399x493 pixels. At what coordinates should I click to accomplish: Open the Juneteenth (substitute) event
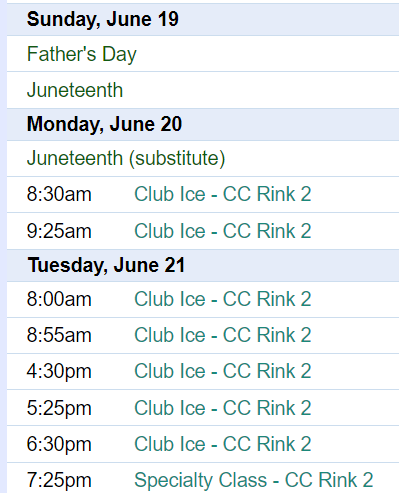point(126,158)
